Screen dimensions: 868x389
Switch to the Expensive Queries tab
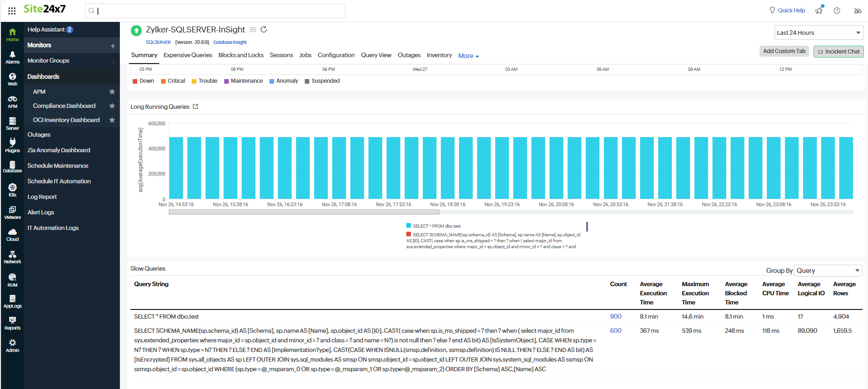[x=188, y=55]
